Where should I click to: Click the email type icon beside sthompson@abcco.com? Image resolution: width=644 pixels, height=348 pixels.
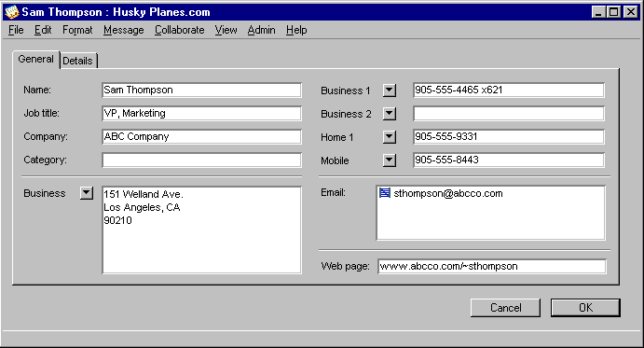pyautogui.click(x=385, y=192)
